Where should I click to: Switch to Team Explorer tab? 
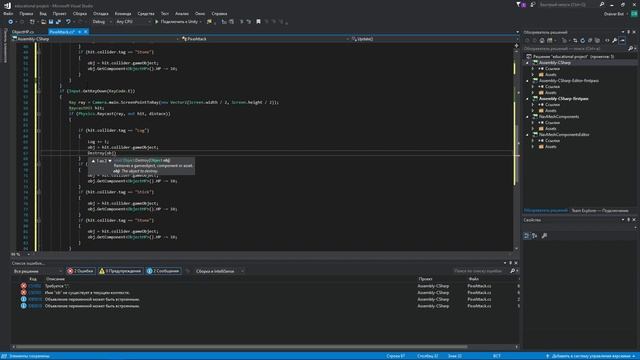tap(600, 211)
